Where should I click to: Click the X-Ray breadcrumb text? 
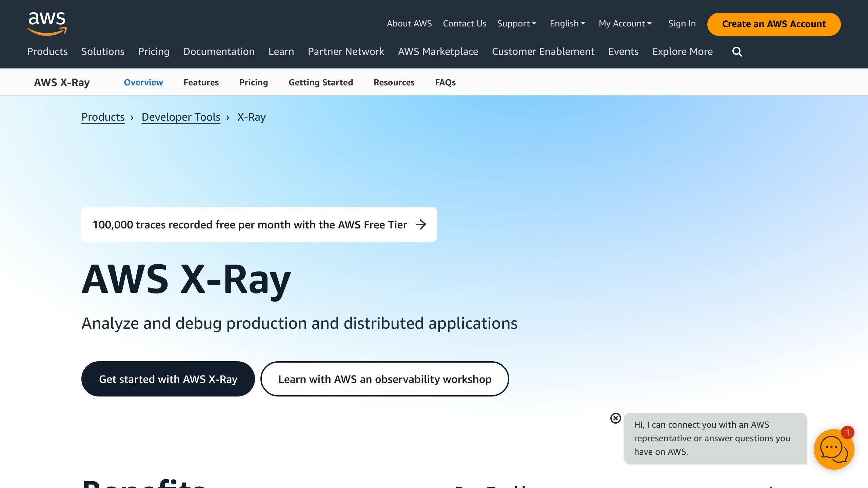(x=251, y=117)
